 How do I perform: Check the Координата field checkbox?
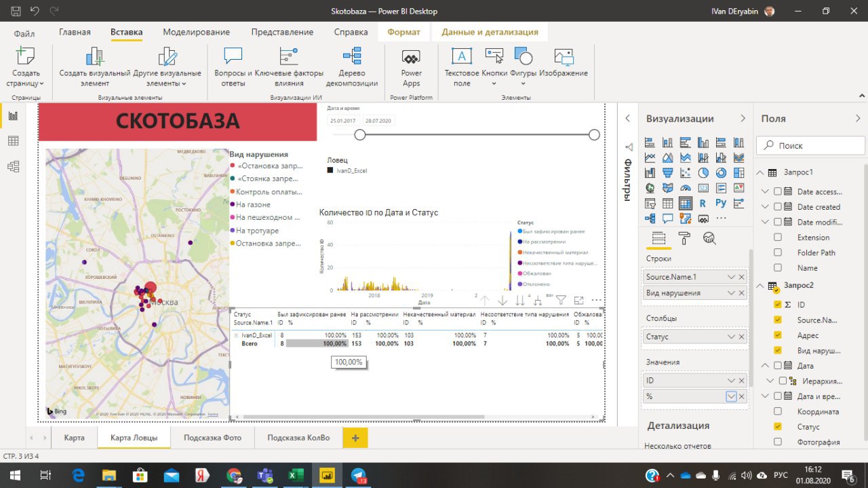click(778, 411)
